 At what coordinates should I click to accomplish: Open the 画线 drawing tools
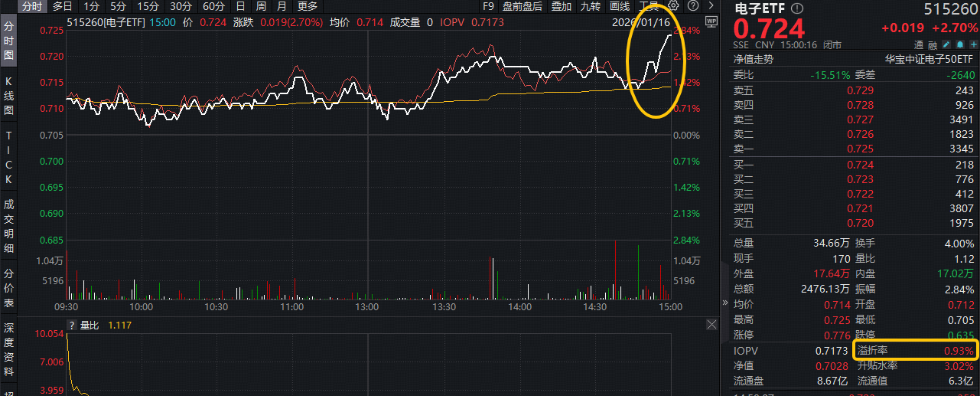click(x=619, y=6)
